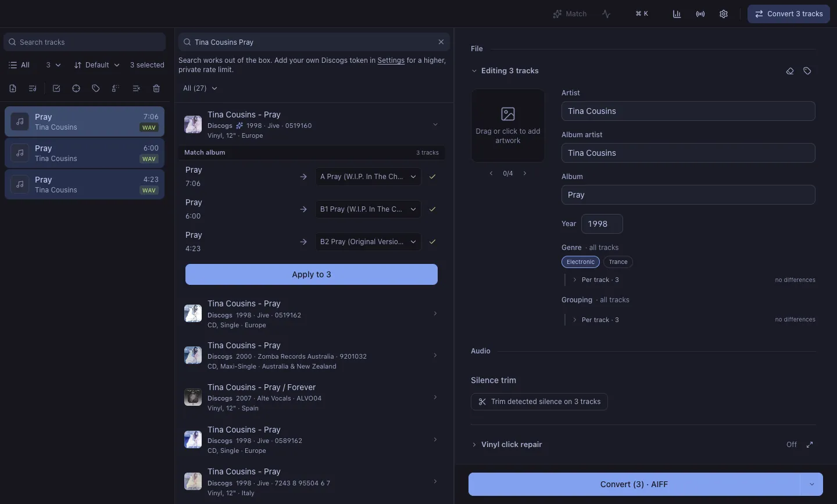
Task: Open the statistics bar chart icon
Action: click(x=677, y=14)
